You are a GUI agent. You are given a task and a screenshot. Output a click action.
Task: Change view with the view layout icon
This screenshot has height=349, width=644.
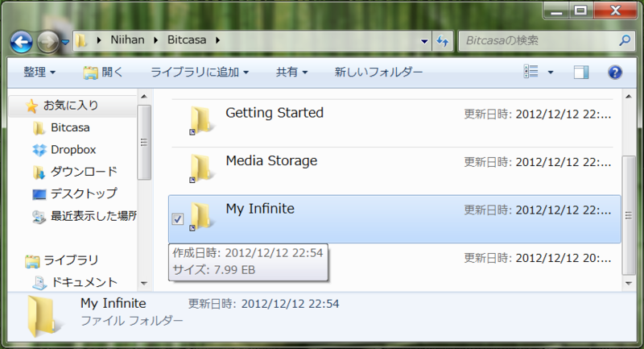531,72
